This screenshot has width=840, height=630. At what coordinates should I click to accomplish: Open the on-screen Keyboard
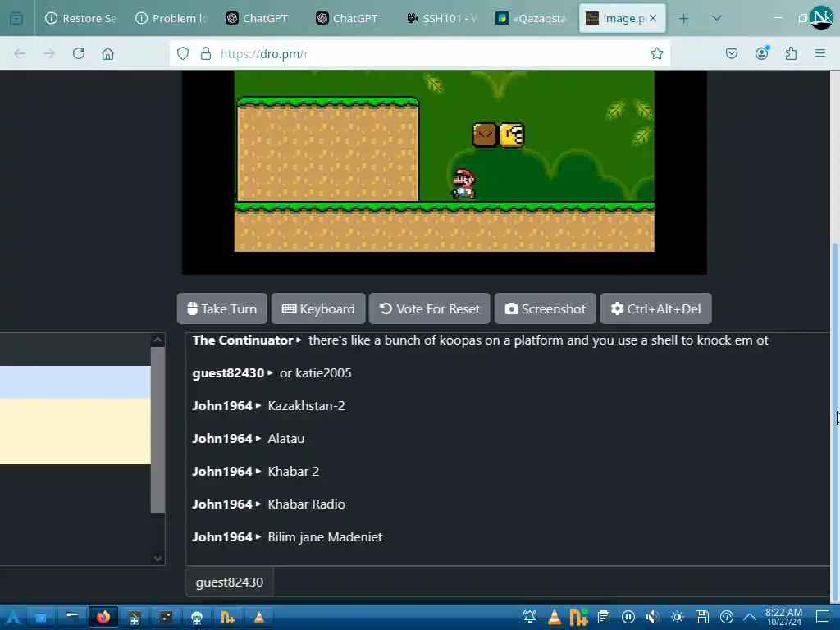318,308
